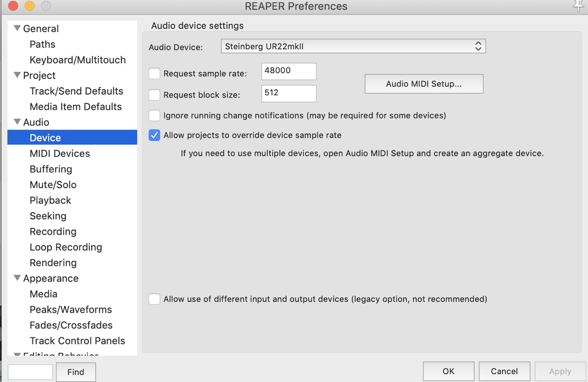Click the Audio MIDI Setup button

(424, 84)
